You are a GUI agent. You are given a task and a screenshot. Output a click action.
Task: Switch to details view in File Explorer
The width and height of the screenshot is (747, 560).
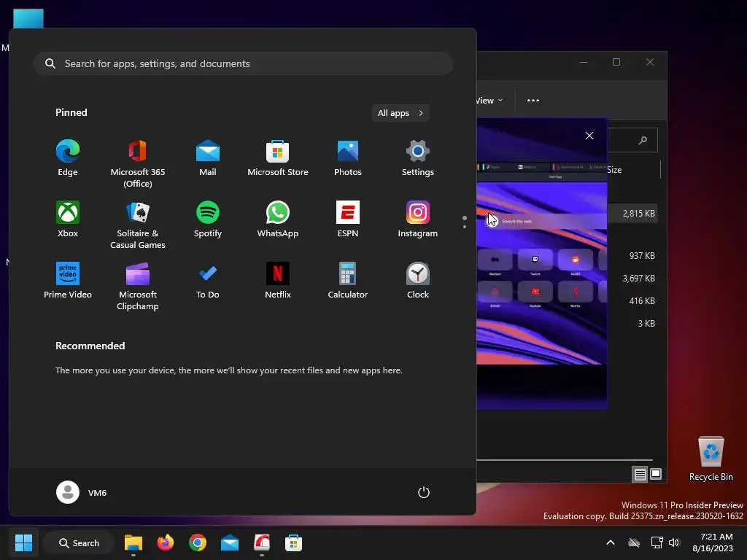click(640, 474)
